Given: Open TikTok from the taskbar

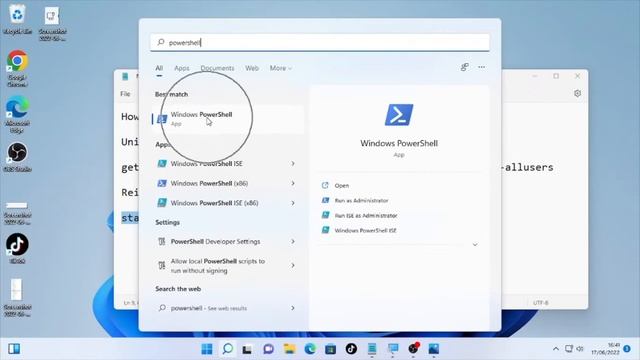Looking at the screenshot, I should click(x=351, y=349).
